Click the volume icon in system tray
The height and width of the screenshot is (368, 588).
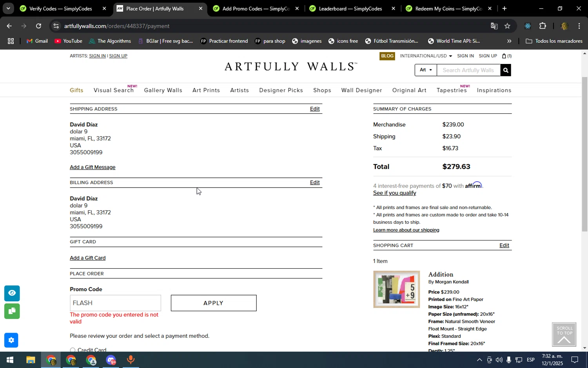point(499,360)
